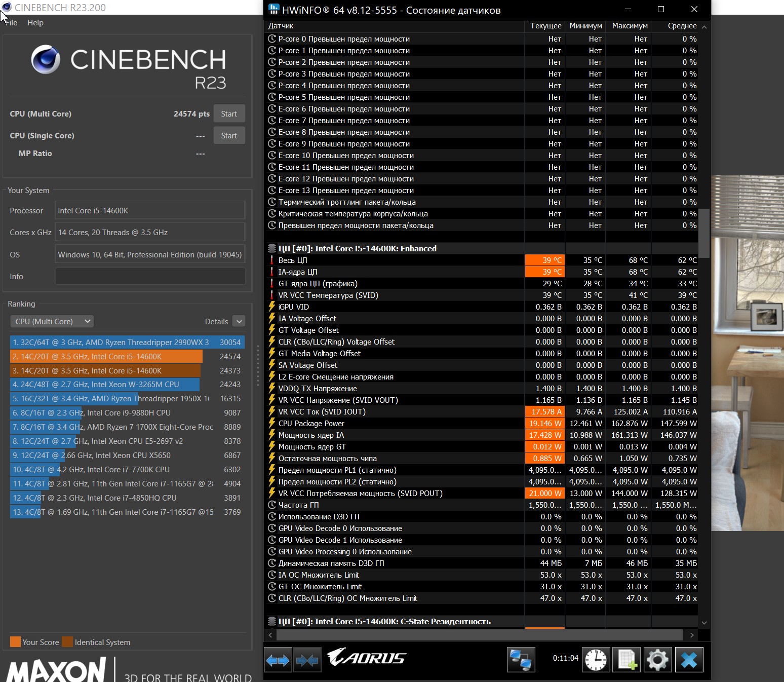Open the File menu in Cinebench

coord(11,23)
